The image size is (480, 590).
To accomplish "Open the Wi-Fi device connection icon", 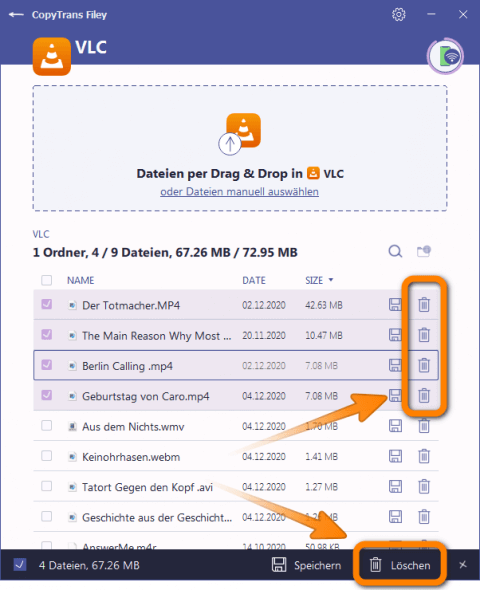I will pos(446,56).
